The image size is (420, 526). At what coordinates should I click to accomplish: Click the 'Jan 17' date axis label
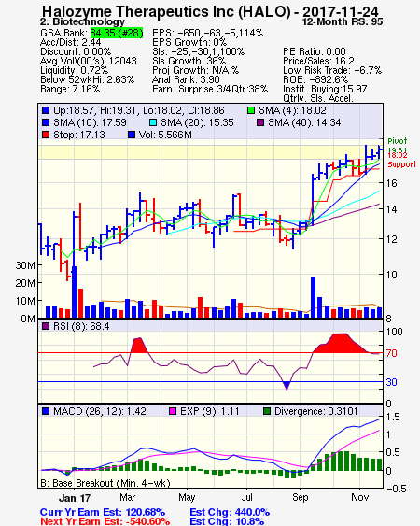pyautogui.click(x=75, y=498)
